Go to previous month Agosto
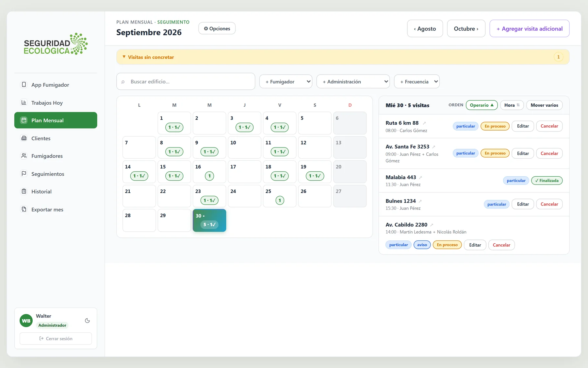Screen dimensions: 588x368 [x=425, y=28]
